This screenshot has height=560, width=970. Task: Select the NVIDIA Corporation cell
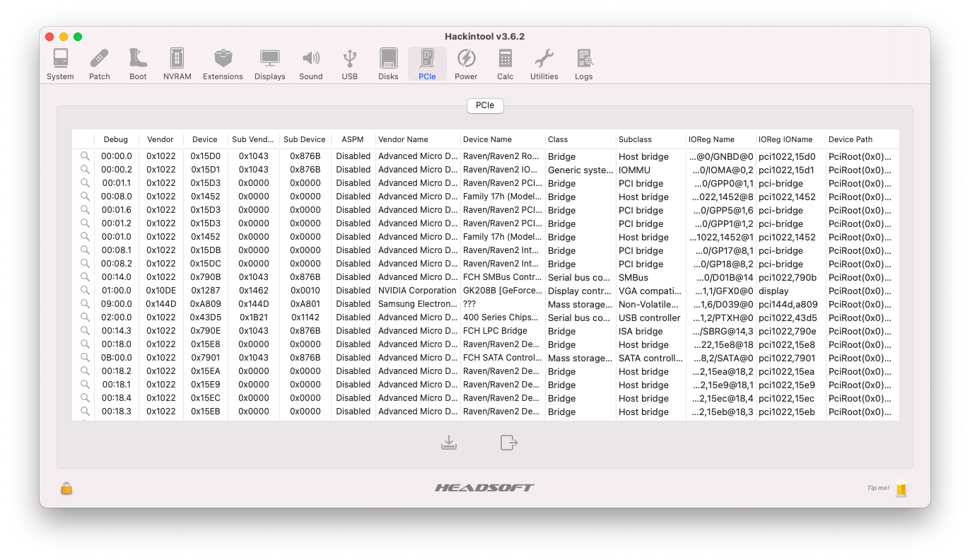point(418,291)
